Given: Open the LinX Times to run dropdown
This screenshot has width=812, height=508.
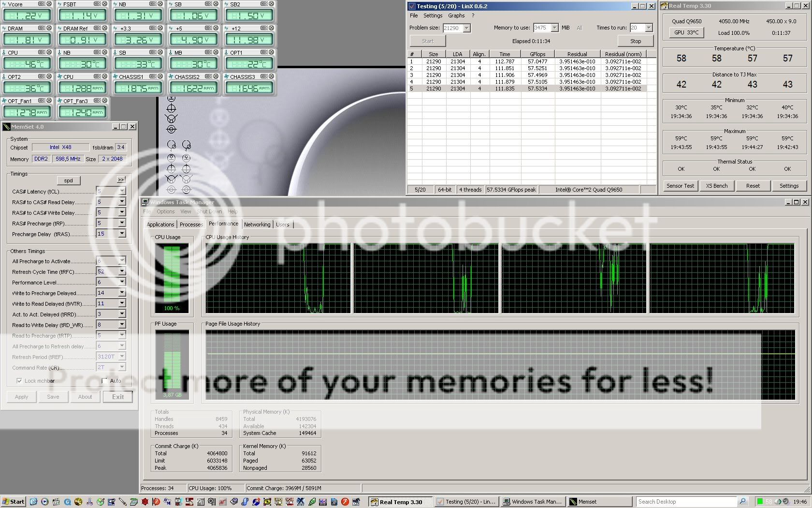Looking at the screenshot, I should [x=649, y=28].
